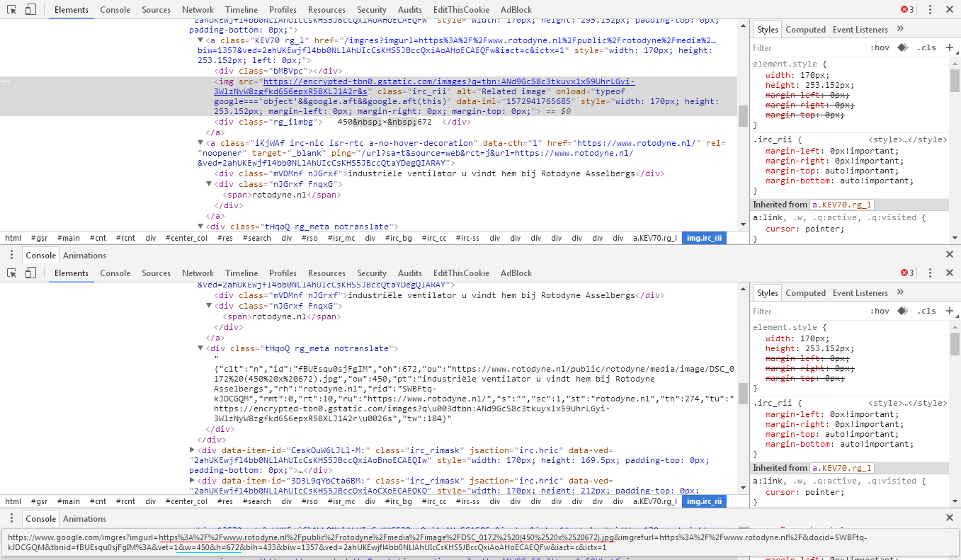Viewport: 961px width, 560px height.
Task: Open Network tab in upper DevTools
Action: click(198, 9)
